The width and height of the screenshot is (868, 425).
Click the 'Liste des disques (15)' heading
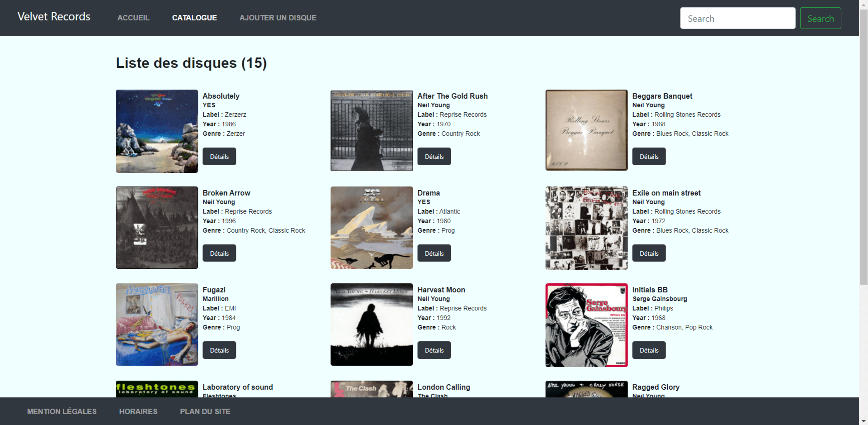[191, 63]
